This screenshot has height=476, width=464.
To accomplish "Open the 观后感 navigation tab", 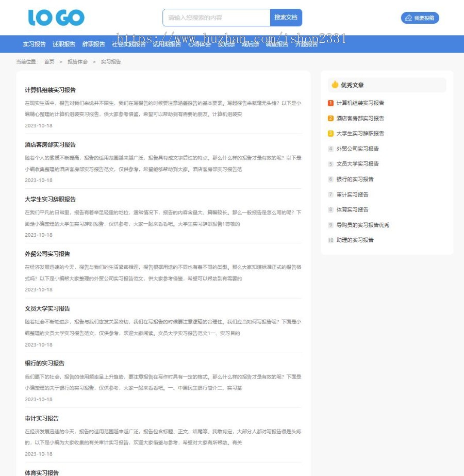I will [250, 44].
